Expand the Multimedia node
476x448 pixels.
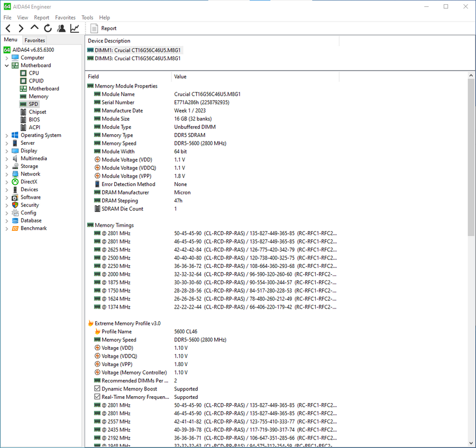7,158
